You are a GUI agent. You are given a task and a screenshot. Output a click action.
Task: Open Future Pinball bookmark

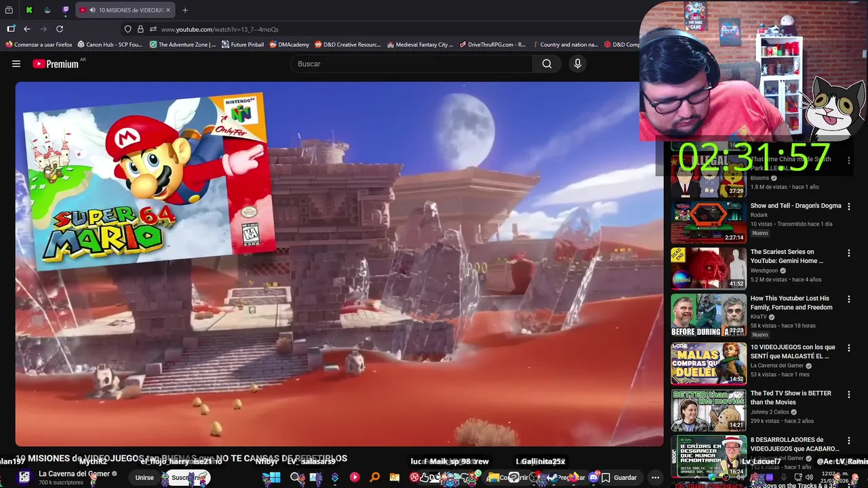(x=243, y=45)
